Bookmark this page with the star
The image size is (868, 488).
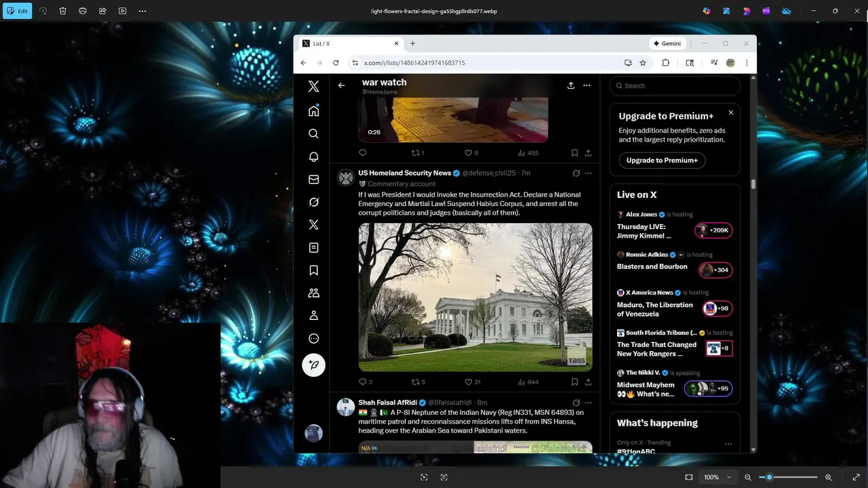tap(643, 62)
